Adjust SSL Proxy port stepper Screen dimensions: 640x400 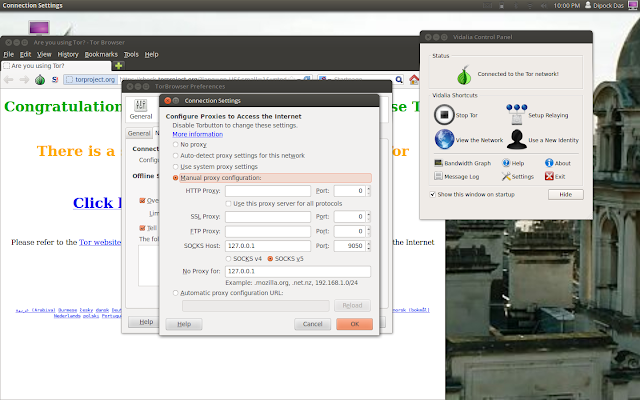[369, 216]
